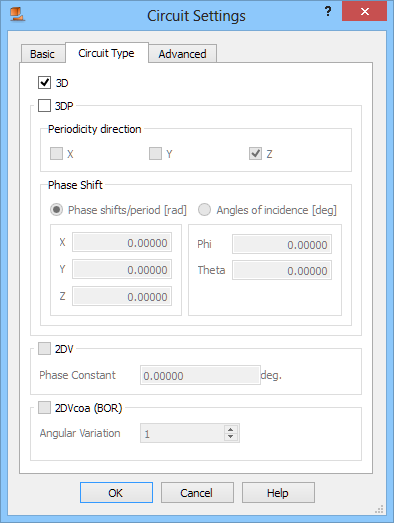Open the Advanced tab
Viewport: 394px width, 523px height.
coord(182,54)
